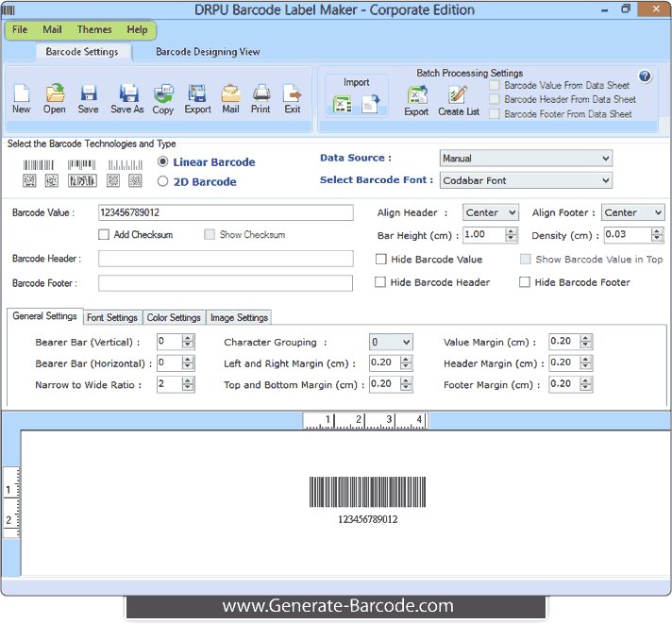Open Data Source dropdown showing Manual
Image resolution: width=672 pixels, height=624 pixels.
tap(526, 159)
